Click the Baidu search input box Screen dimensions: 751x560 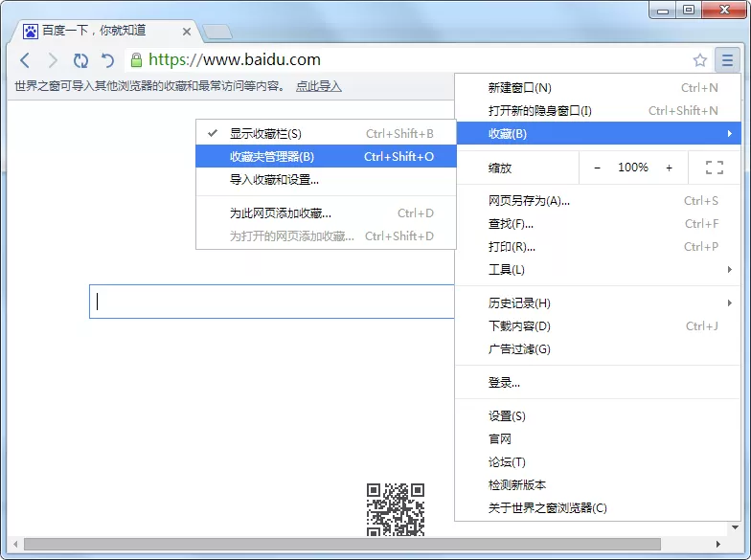coord(272,302)
